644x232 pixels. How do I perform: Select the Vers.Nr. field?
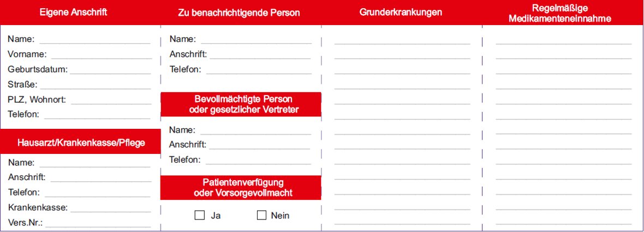(98, 223)
